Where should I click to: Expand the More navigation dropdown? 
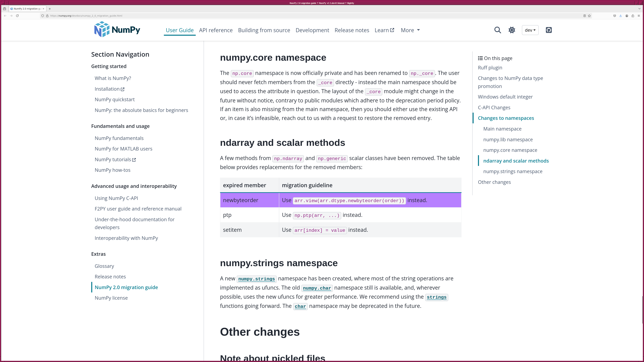tap(410, 30)
